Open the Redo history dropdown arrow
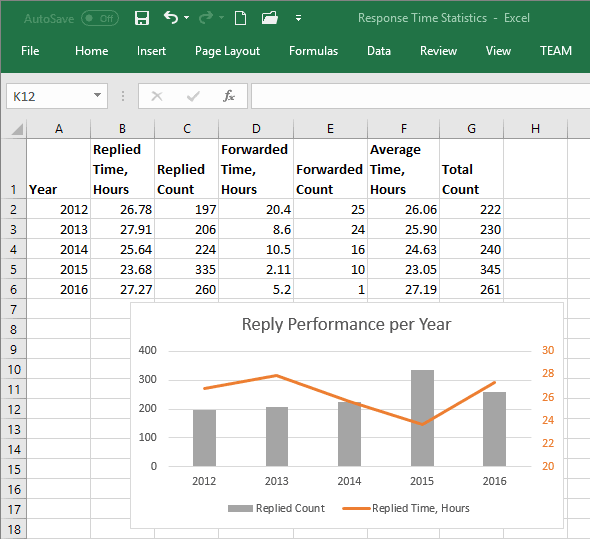This screenshot has height=539, width=590. pos(221,17)
